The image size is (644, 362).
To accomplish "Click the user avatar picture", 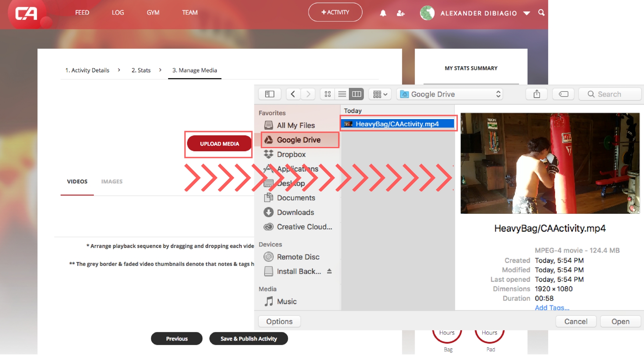I will click(427, 13).
